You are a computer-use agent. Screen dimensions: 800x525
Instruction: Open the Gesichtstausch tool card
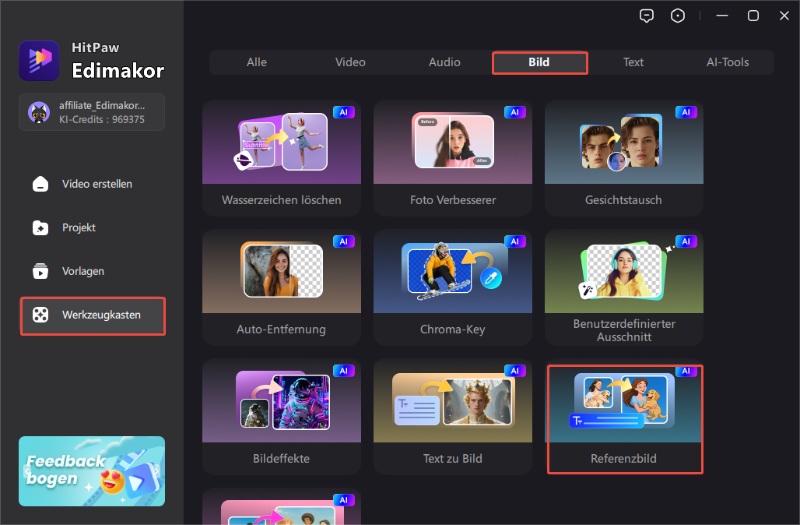tap(623, 158)
